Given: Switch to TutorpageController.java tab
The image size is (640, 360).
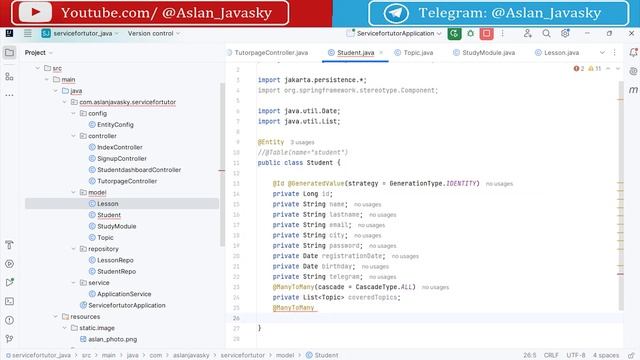Looking at the screenshot, I should [x=268, y=53].
